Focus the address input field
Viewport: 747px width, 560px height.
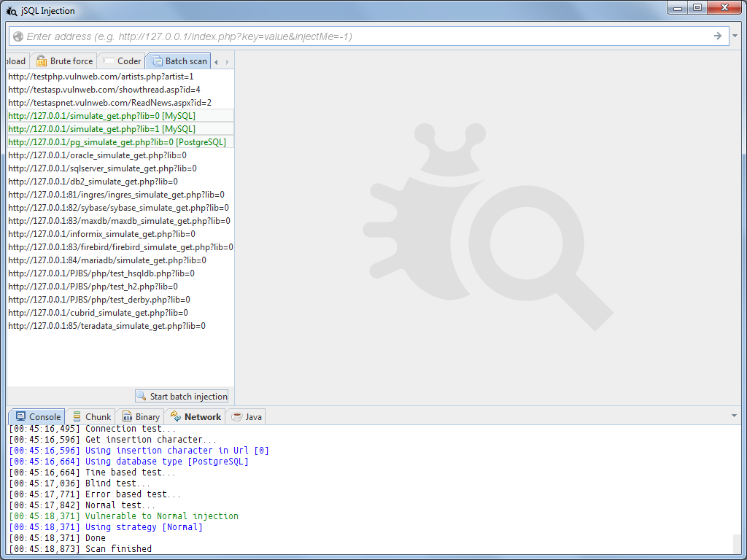pyautogui.click(x=368, y=36)
